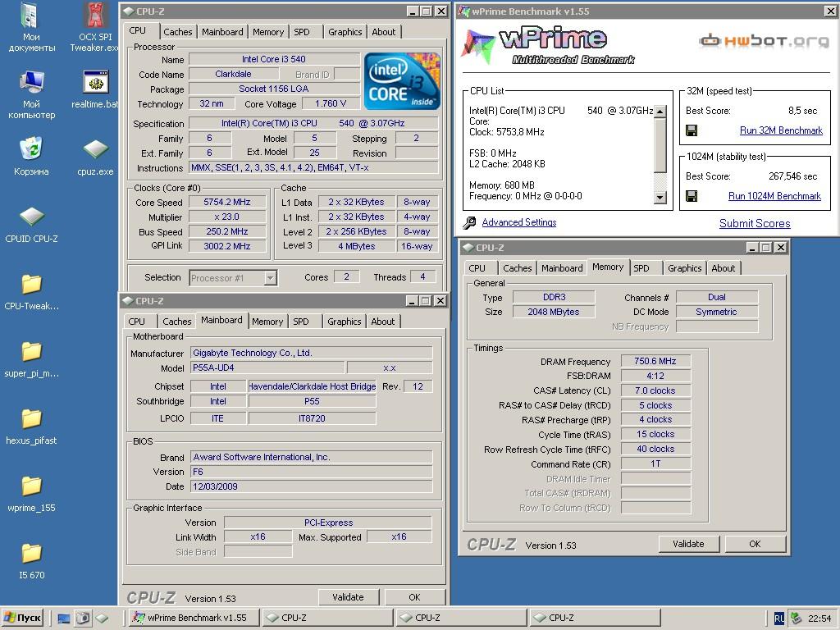Click the hwbot.org logo in wPrime
This screenshot has width=840, height=630.
(x=764, y=41)
